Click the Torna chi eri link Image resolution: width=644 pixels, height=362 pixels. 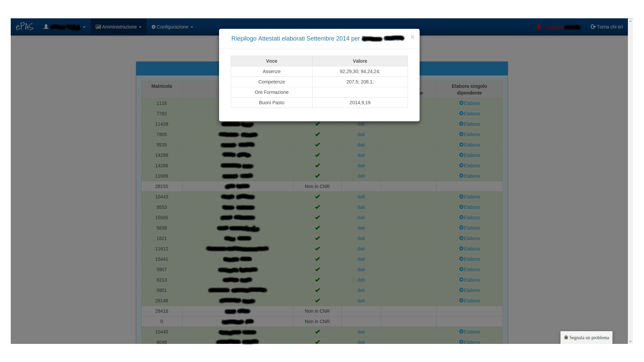(x=606, y=27)
